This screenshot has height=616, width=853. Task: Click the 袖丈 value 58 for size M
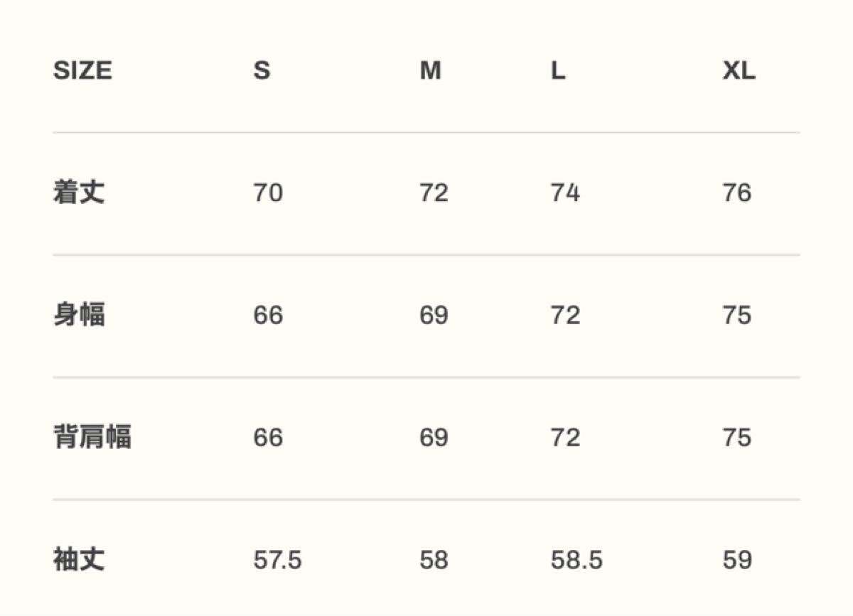tap(434, 560)
